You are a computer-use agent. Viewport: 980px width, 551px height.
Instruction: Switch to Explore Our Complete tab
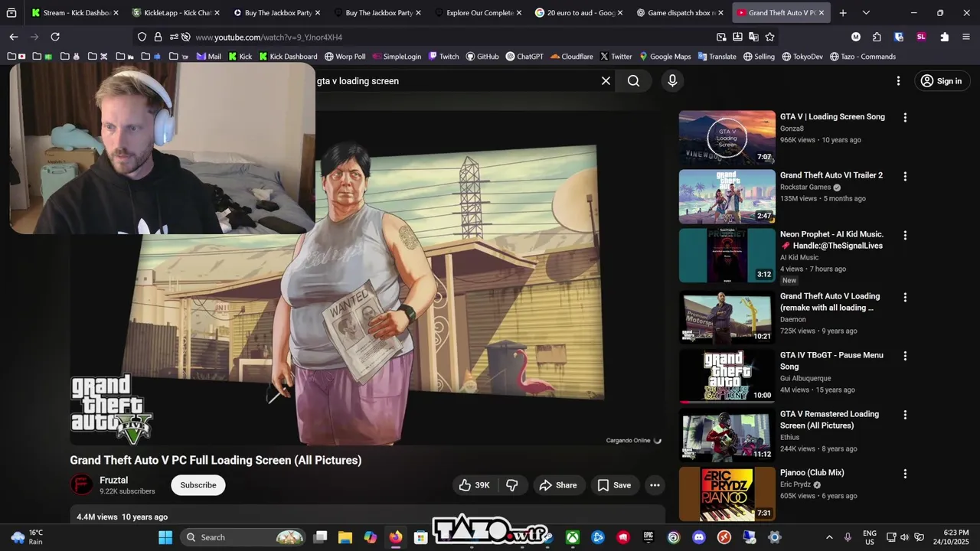pos(479,12)
